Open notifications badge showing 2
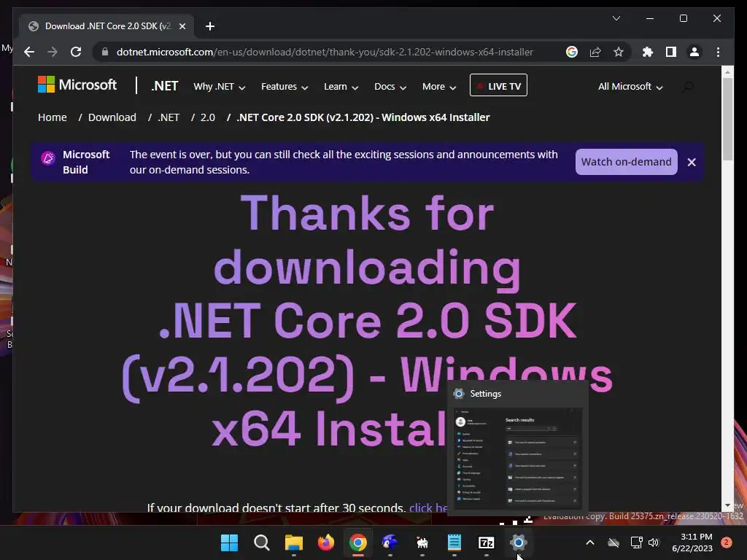 click(x=727, y=542)
